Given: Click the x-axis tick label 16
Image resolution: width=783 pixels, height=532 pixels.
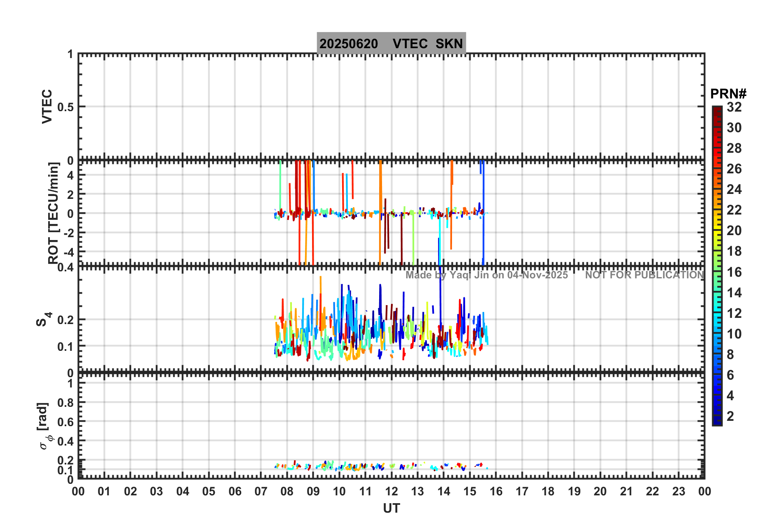Looking at the screenshot, I should click(x=496, y=492).
